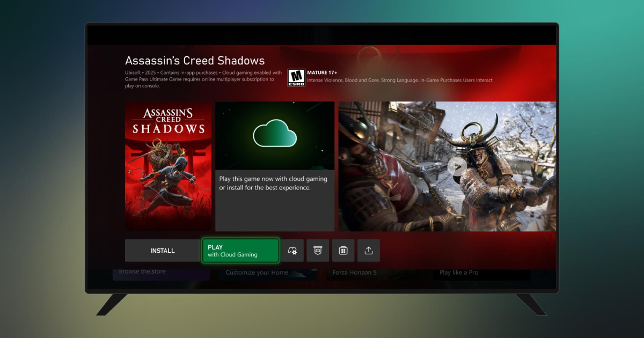Viewport: 644px width, 338px height.
Task: Open the 'Browse the store' tile
Action: 161,272
